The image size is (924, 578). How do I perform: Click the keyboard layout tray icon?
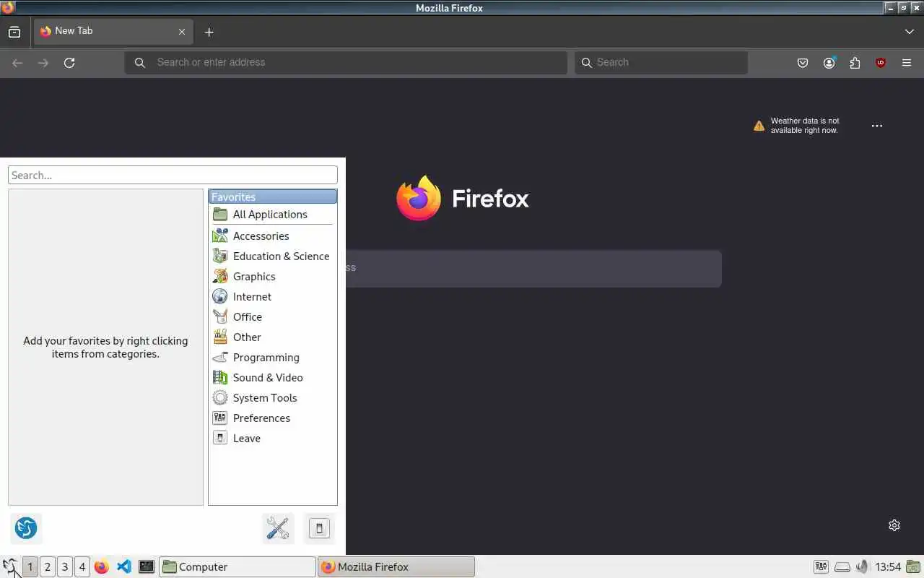821,567
